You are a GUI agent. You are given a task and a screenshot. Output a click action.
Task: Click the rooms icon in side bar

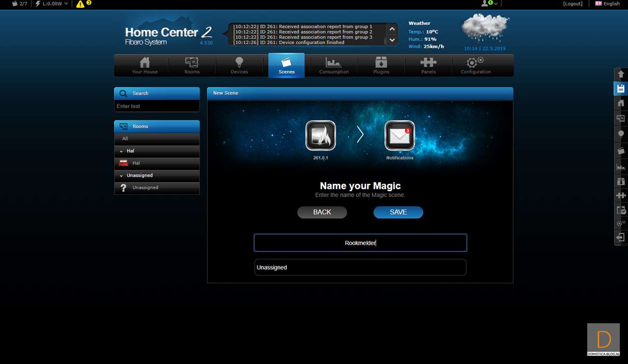pyautogui.click(x=621, y=118)
